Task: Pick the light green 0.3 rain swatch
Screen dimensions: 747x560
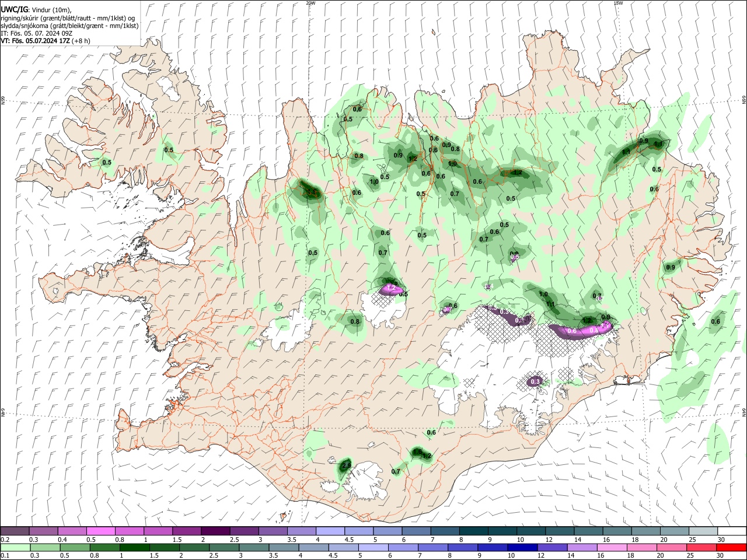Action: pyautogui.click(x=45, y=547)
